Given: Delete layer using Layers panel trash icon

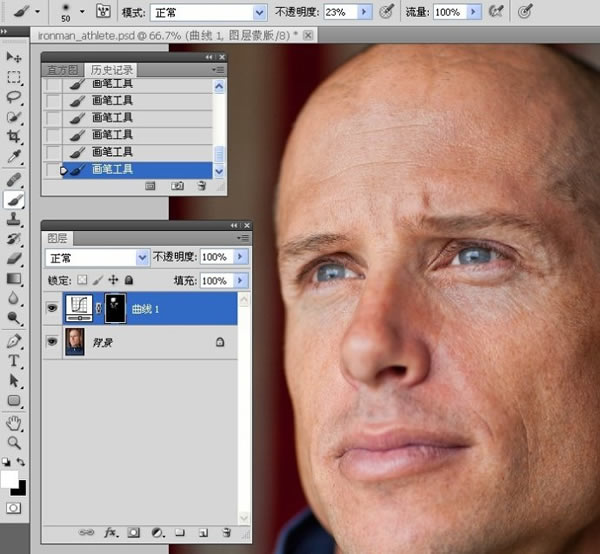Looking at the screenshot, I should [x=227, y=532].
